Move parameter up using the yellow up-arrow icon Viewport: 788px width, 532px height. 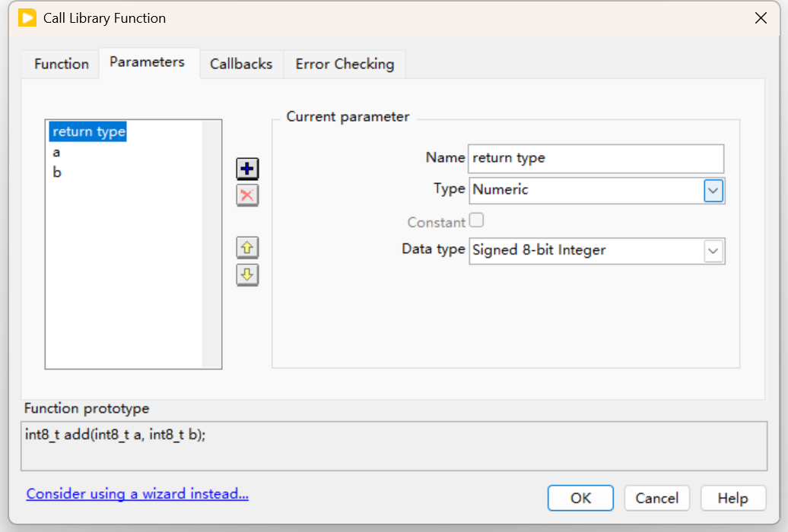pyautogui.click(x=247, y=248)
